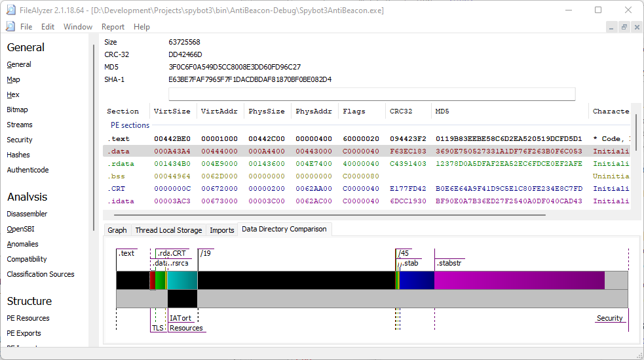Switch to the Imports tab
This screenshot has width=644, height=360.
tap(222, 230)
